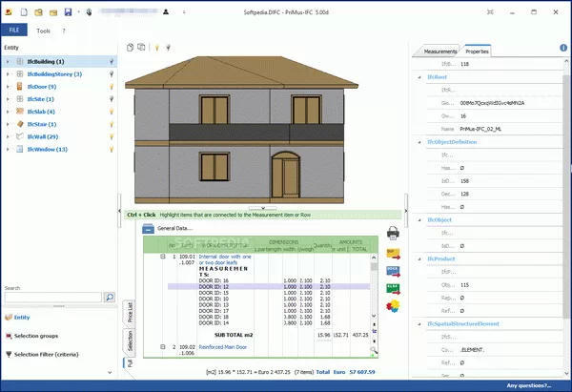Click the Search input field
Viewport: 572px width, 392px height.
click(x=52, y=298)
